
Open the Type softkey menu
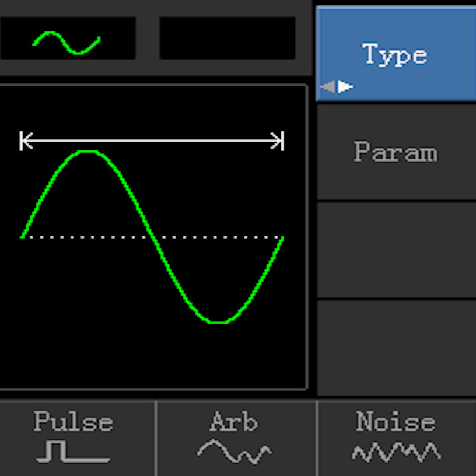point(395,54)
